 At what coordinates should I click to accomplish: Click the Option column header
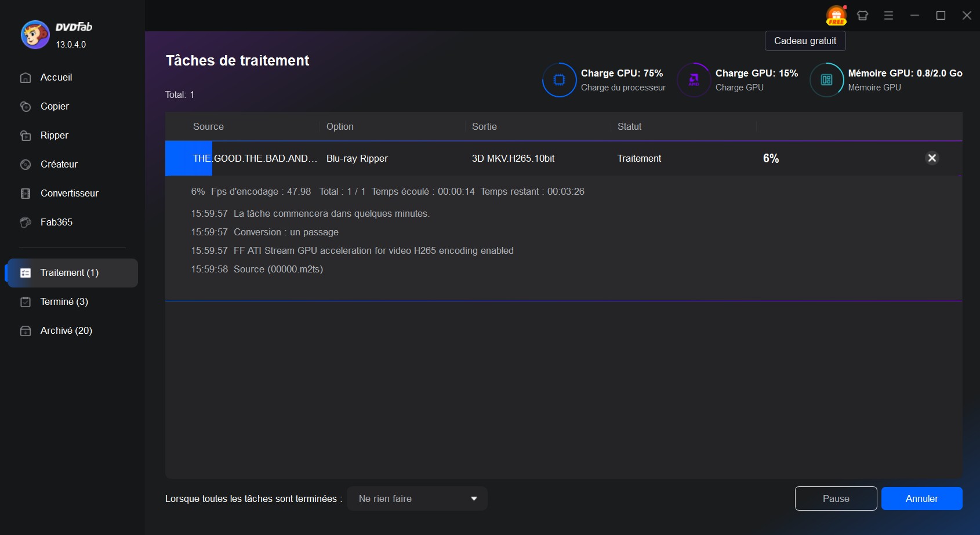(x=340, y=127)
